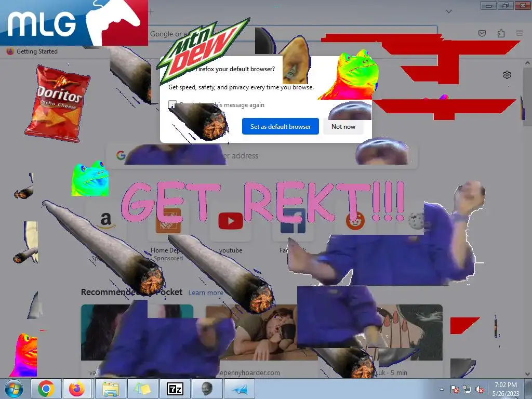Expand the list all tabs chevron
Screen dimensions: 532x399
tap(449, 11)
